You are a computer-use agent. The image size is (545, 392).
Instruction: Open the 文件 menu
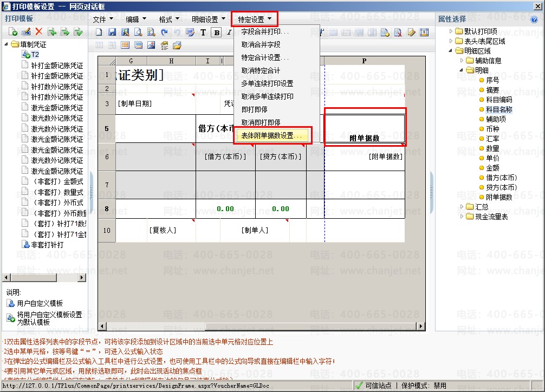tap(104, 19)
